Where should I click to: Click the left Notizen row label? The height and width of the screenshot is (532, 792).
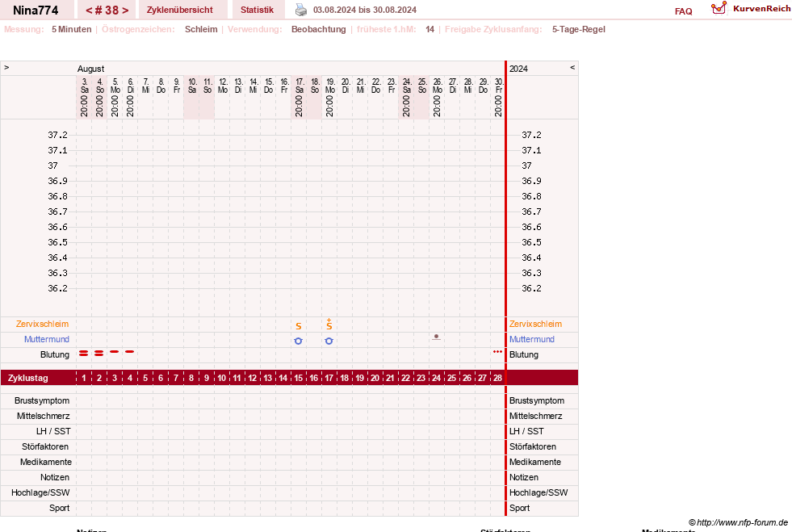pos(55,477)
